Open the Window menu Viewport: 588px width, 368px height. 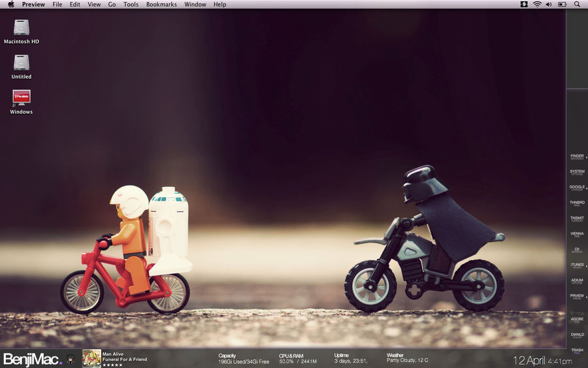click(195, 5)
